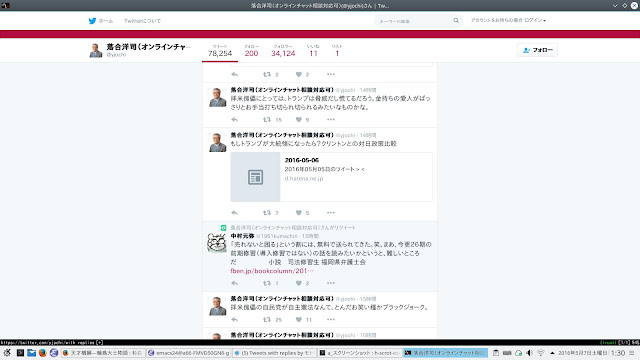This screenshot has width=640, height=360.
Task: Retweet the tweet showing 15 retweets
Action: tap(267, 120)
